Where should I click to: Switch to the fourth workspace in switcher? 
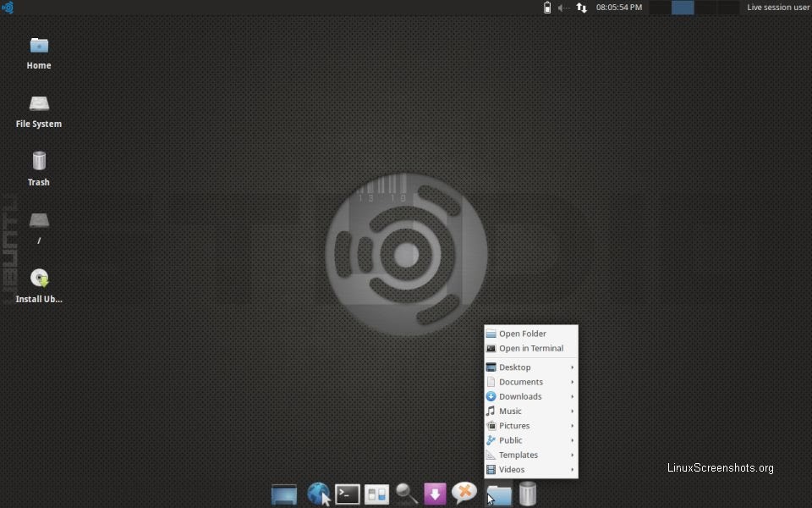click(x=728, y=8)
